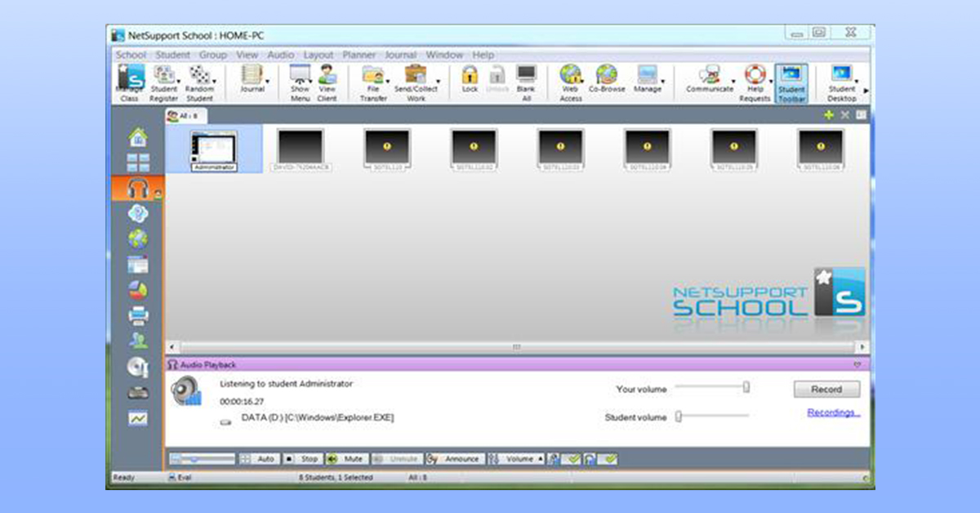Select the Administrator student thumbnail
This screenshot has height=513, width=980.
point(214,149)
